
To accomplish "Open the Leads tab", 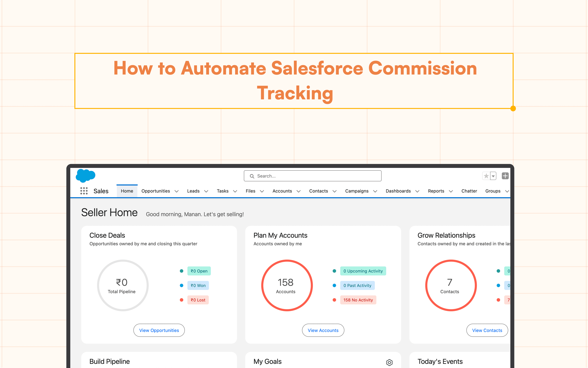I will pos(193,191).
